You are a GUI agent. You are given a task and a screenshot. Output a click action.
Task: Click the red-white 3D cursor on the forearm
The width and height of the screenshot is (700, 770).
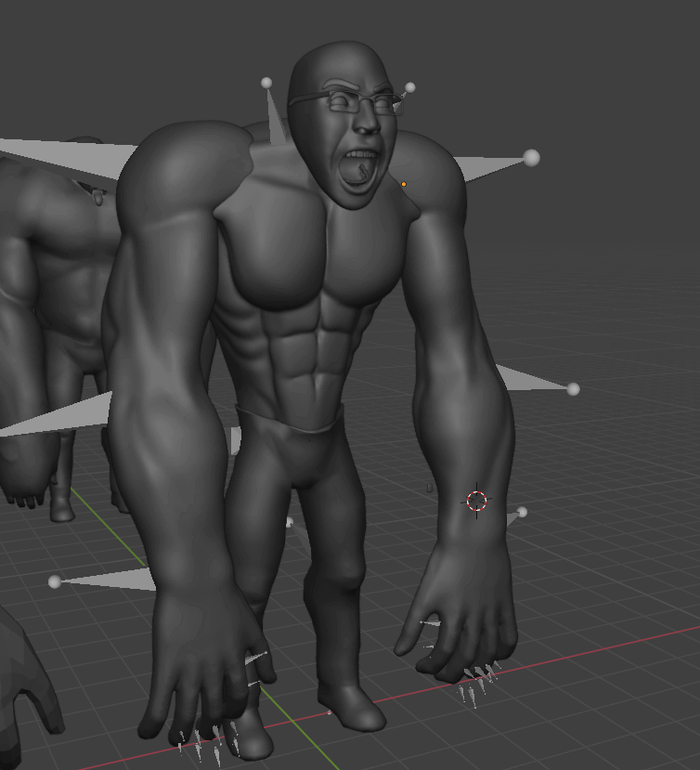476,502
